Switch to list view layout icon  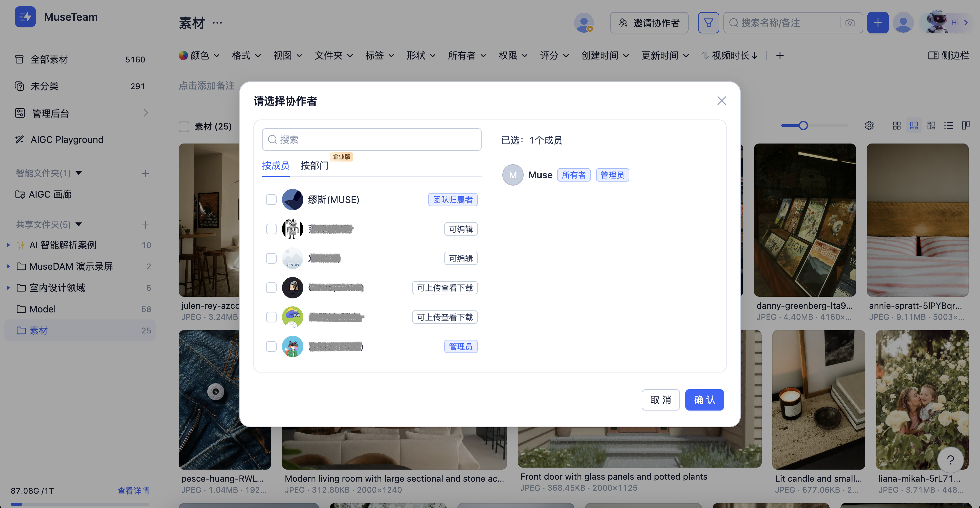948,126
